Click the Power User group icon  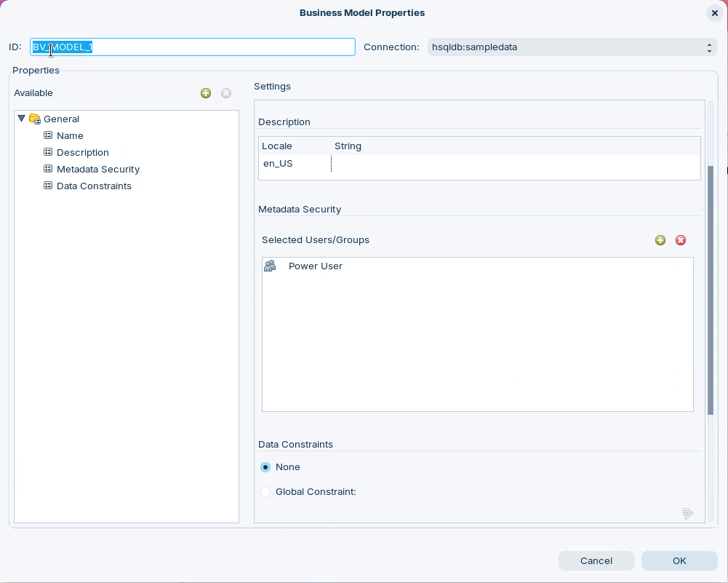[270, 266]
